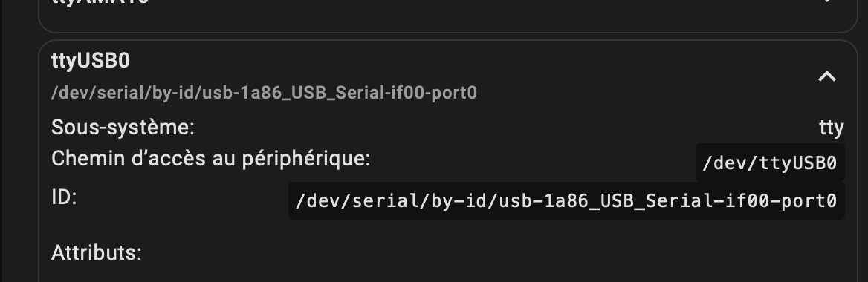Click empty space after Chemin d'accès label

point(533,160)
